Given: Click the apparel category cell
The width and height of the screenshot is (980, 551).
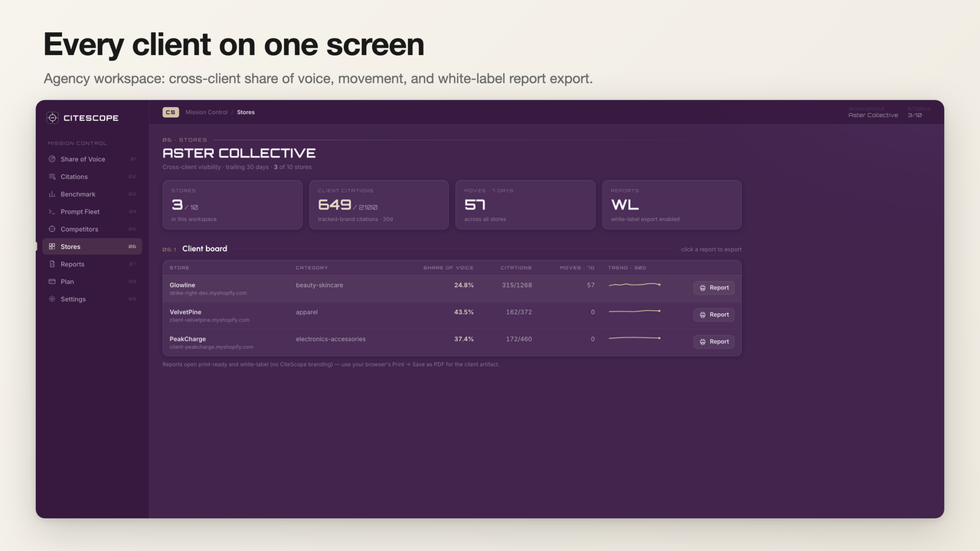Looking at the screenshot, I should click(x=307, y=312).
